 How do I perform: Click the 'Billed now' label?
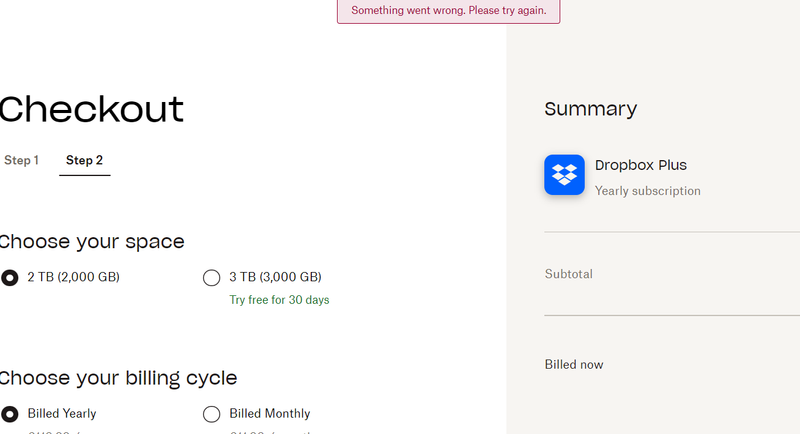[x=573, y=365]
